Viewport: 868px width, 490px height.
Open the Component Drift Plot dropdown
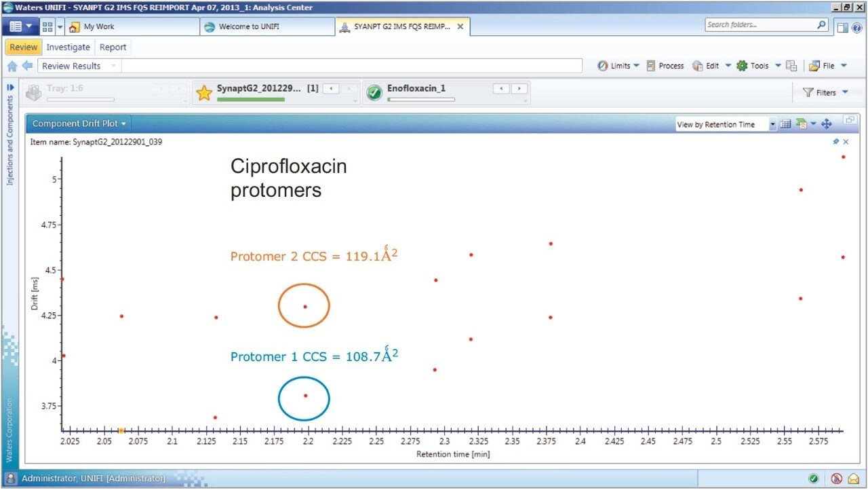tap(80, 124)
